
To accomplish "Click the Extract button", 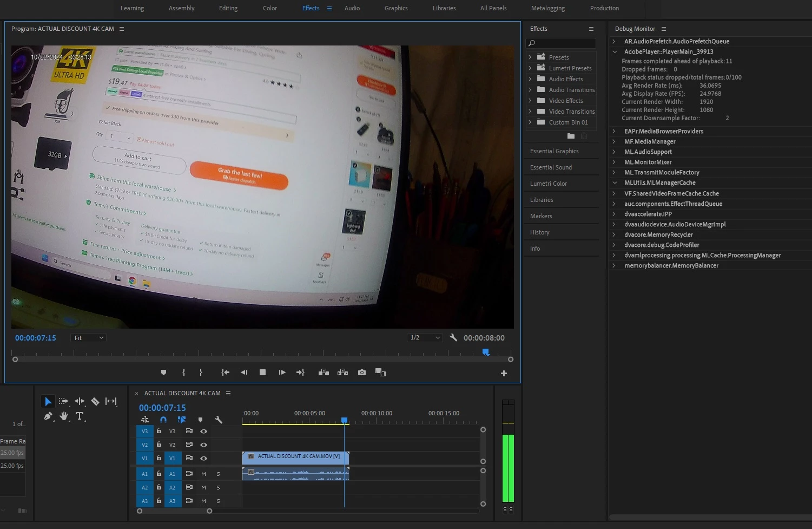I will tap(342, 373).
